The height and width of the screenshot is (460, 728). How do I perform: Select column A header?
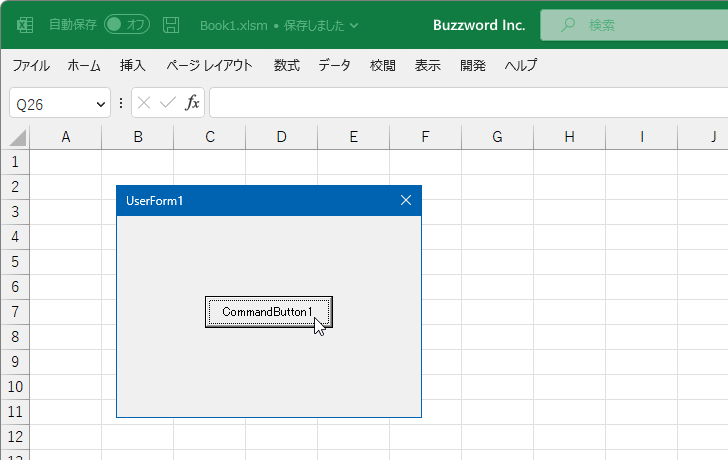point(65,137)
